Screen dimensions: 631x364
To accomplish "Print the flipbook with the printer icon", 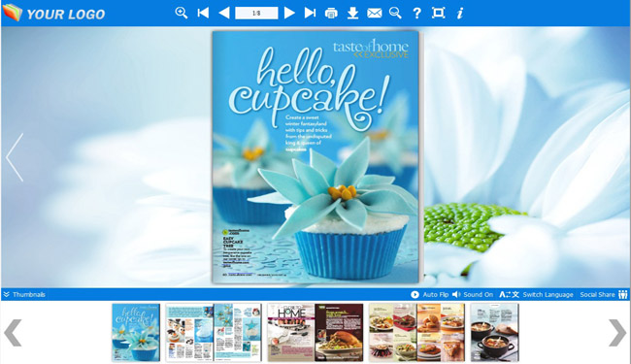I will point(331,14).
